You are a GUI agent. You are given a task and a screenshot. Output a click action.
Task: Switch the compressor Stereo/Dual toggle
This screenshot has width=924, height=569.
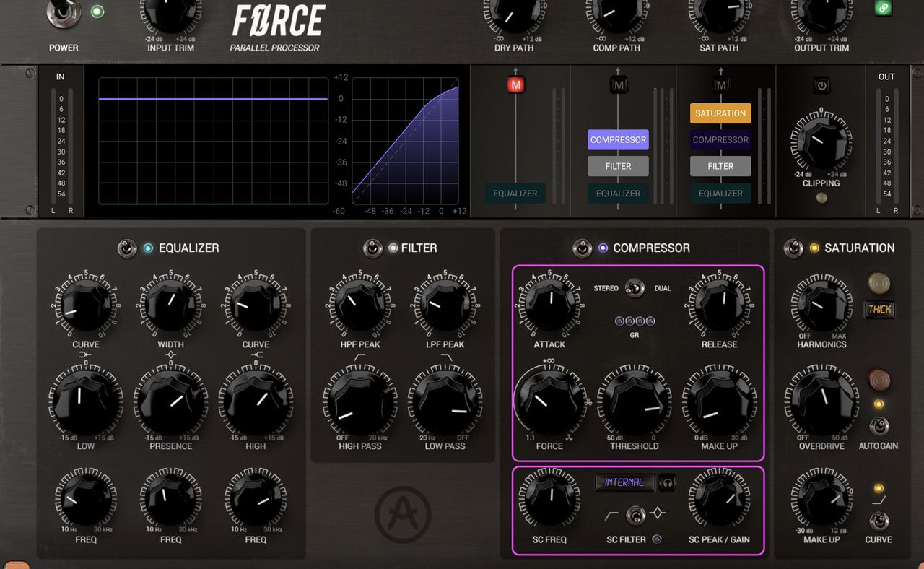(635, 288)
